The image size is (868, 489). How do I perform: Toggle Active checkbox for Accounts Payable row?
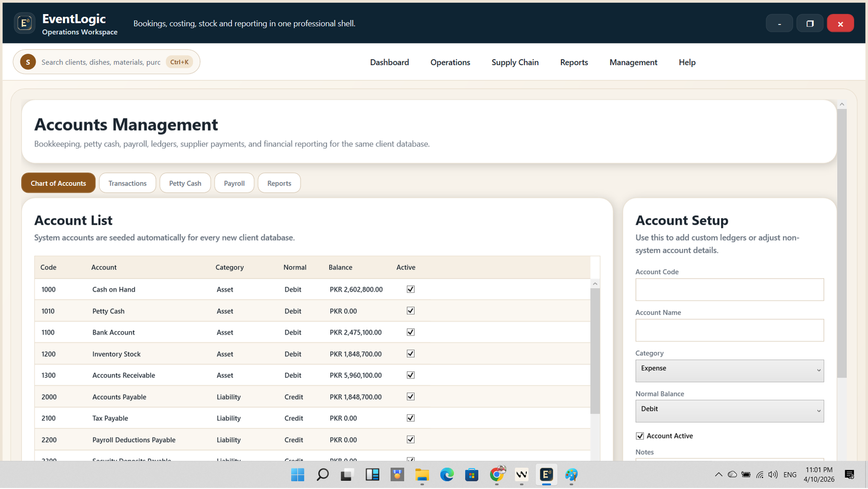[x=411, y=397]
